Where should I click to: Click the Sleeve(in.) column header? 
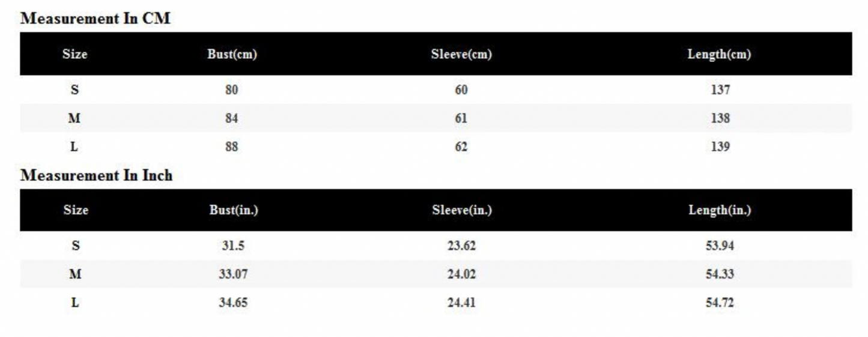point(461,210)
